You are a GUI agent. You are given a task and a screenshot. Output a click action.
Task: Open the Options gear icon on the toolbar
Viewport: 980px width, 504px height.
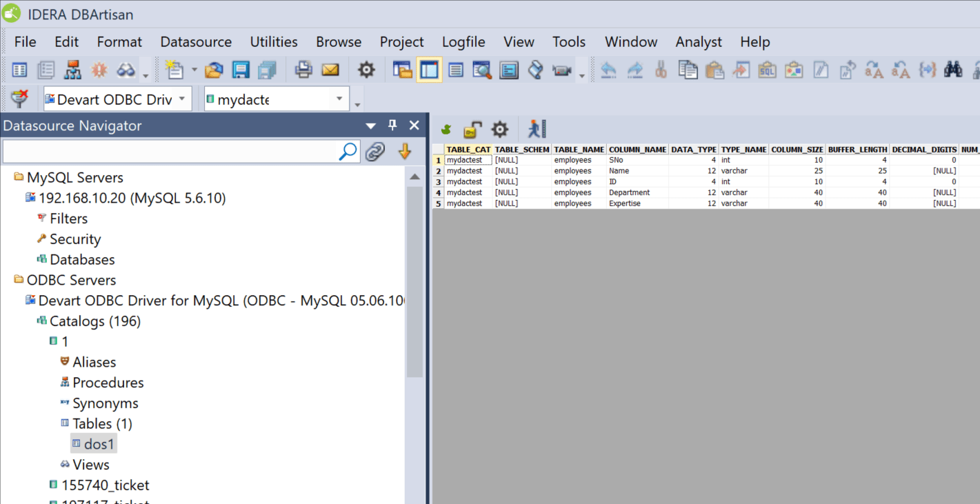[366, 70]
